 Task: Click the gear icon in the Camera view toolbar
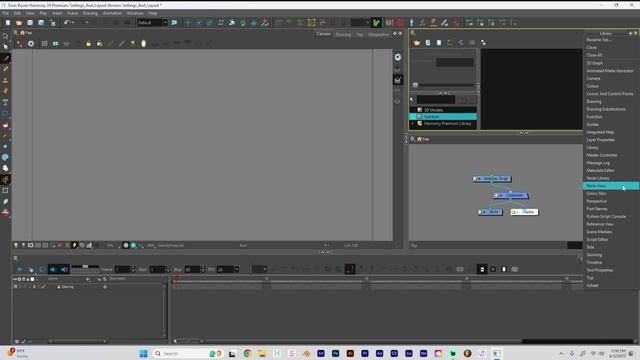(x=31, y=44)
